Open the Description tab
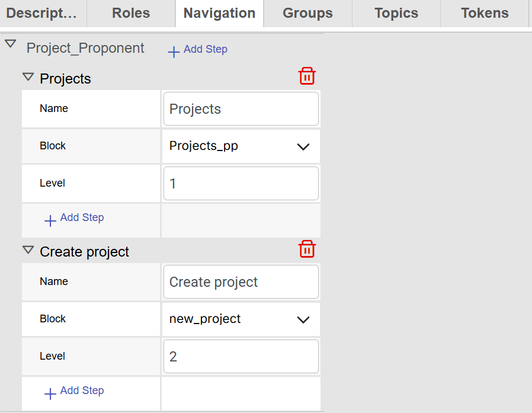Screen dimensions: 532x413 [x=42, y=13]
